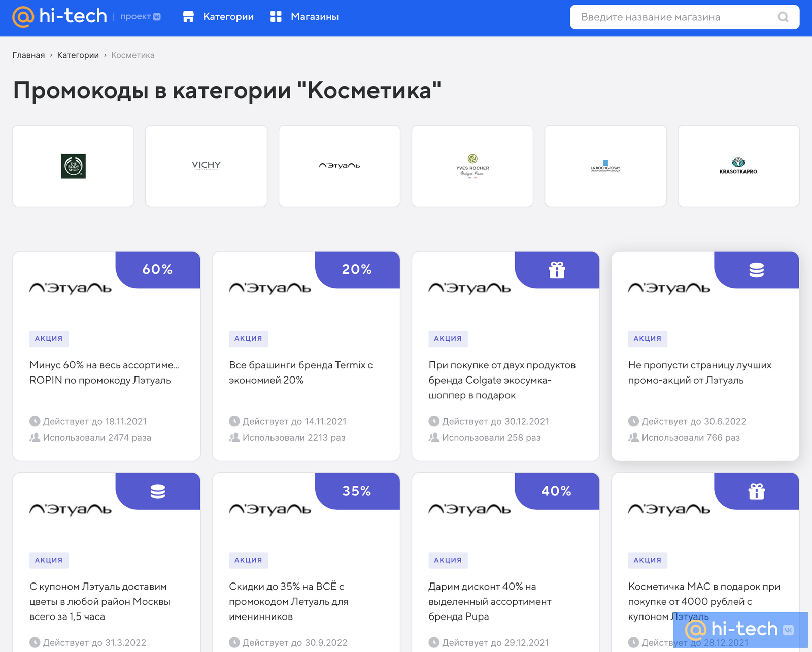The image size is (812, 652).
Task: Click АКЦИЯ tag on the ROPIN card
Action: (49, 338)
